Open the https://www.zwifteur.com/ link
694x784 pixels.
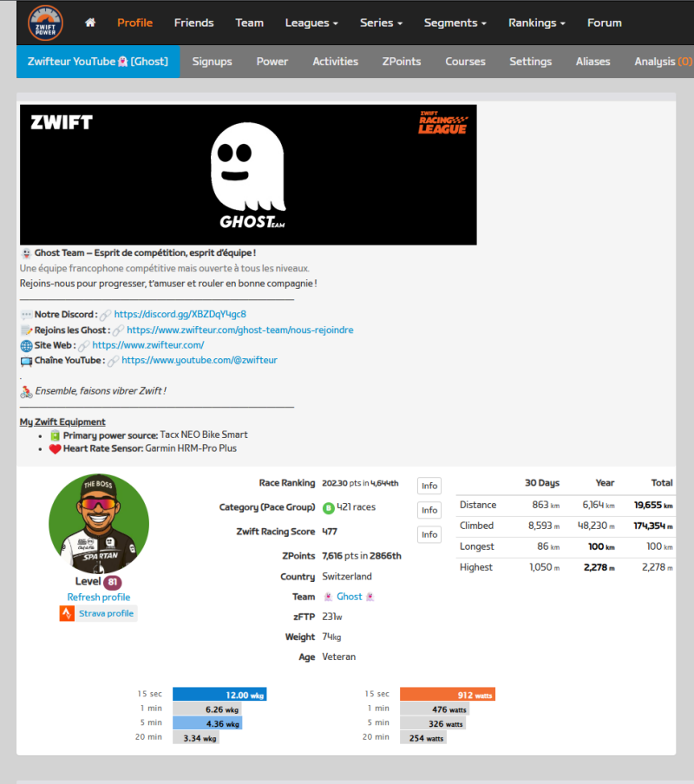coord(148,345)
